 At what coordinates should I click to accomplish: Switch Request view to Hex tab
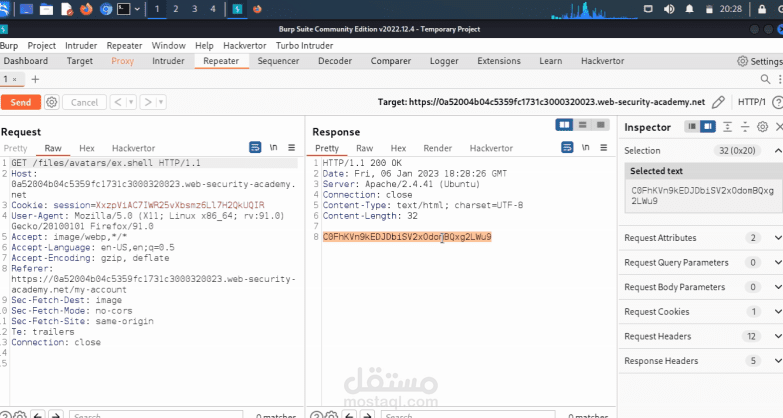[86, 148]
